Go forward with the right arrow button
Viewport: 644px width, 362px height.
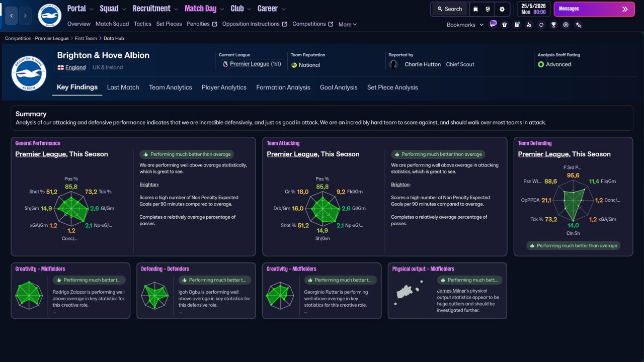click(25, 16)
